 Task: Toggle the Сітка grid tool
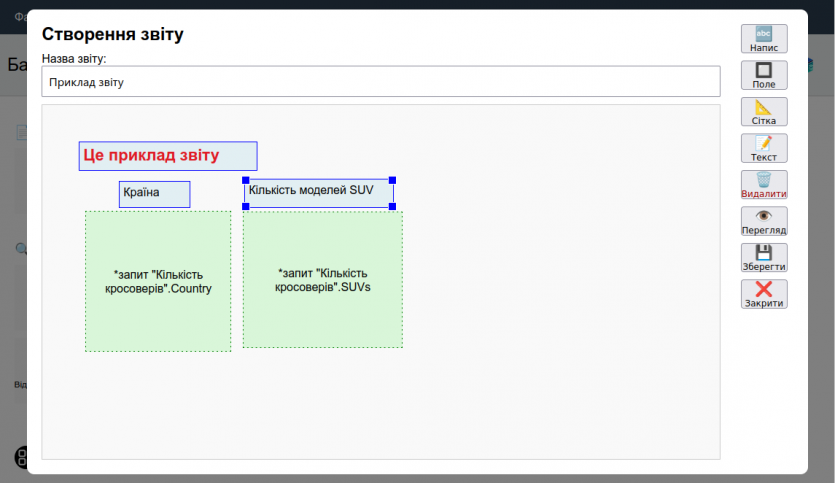pos(763,112)
